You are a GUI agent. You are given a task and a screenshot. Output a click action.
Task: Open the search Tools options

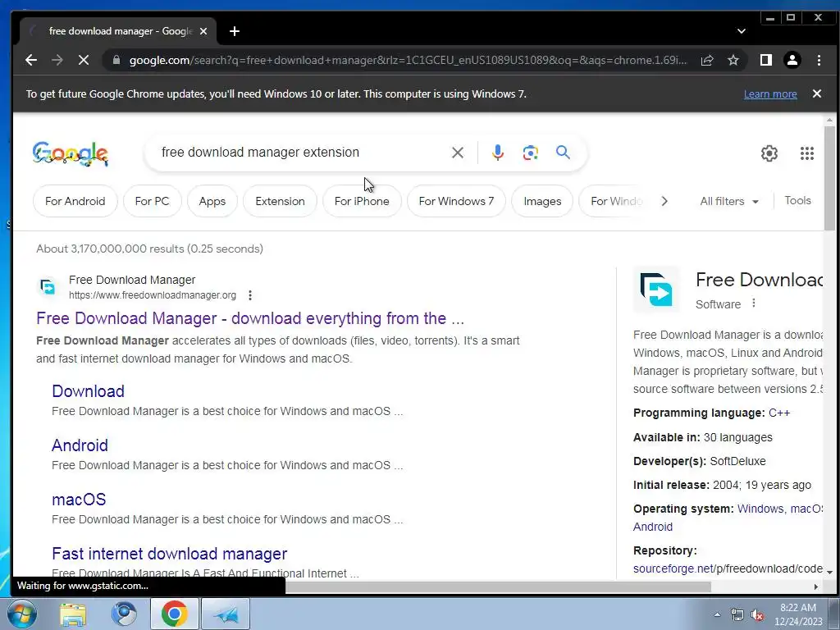797,200
